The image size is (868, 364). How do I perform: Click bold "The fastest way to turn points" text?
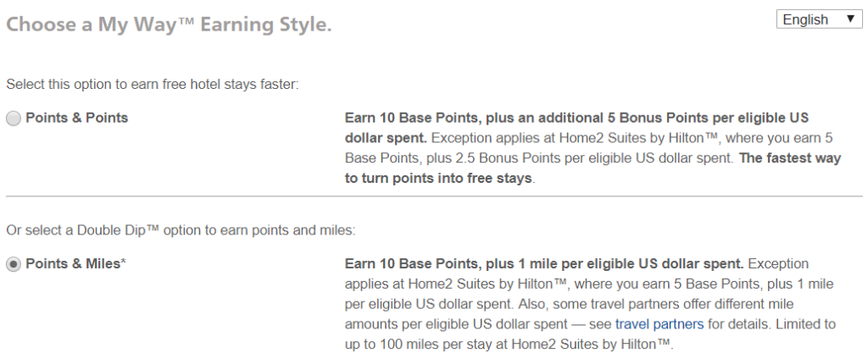pyautogui.click(x=593, y=168)
